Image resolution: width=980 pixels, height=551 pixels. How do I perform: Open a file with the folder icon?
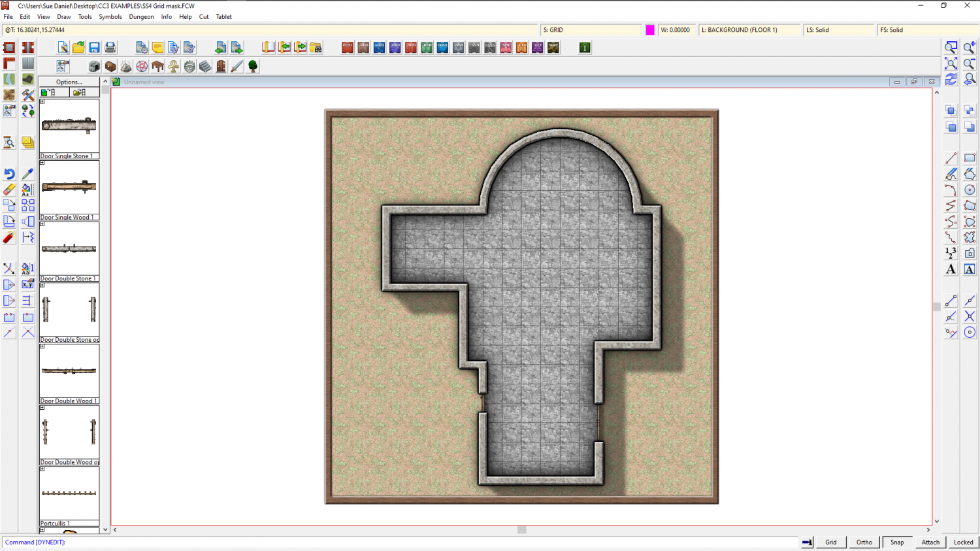(x=78, y=47)
